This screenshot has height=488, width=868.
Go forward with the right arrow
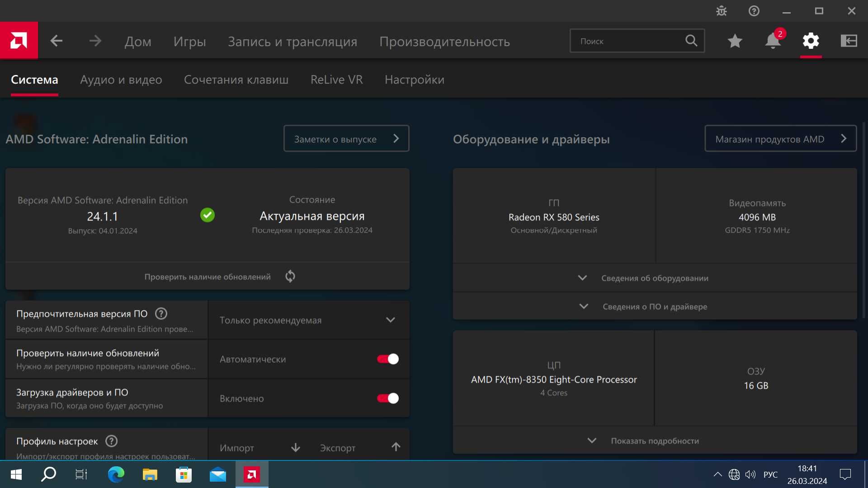[95, 41]
